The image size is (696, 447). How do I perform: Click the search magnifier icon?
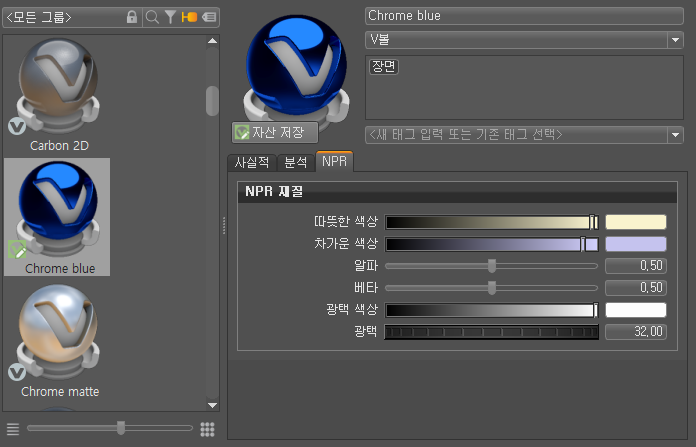152,17
